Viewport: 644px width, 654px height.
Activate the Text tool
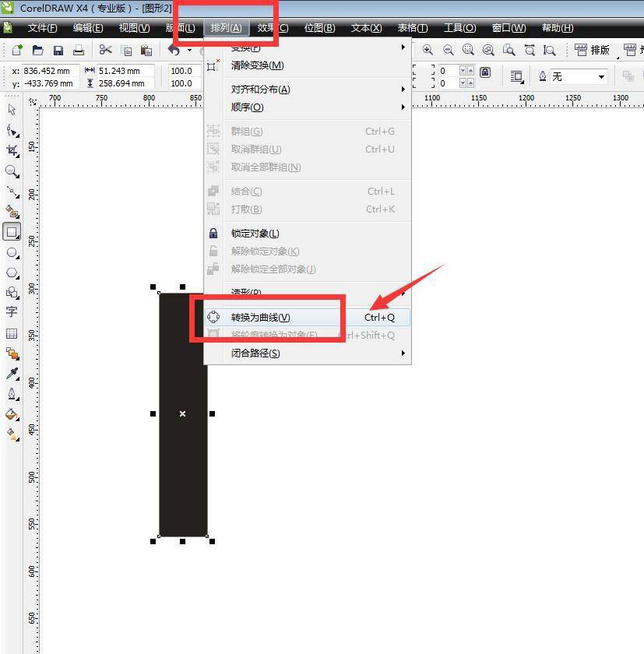tap(12, 312)
